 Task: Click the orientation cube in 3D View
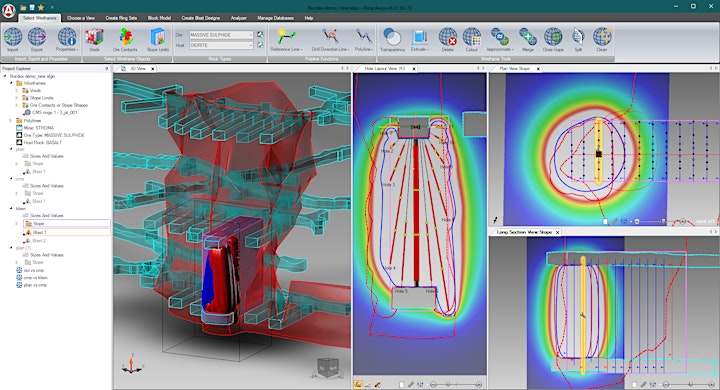[328, 367]
